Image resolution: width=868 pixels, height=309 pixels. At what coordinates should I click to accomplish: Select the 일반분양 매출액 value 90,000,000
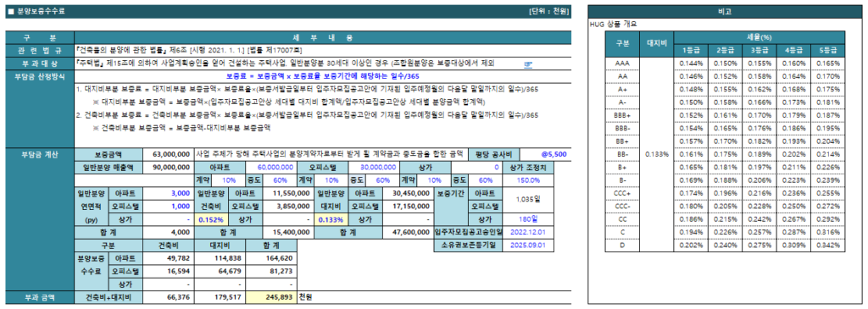pyautogui.click(x=169, y=167)
